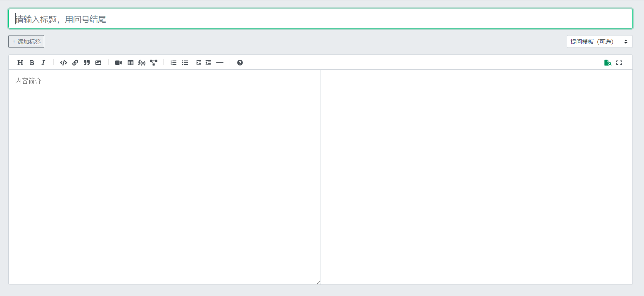
Task: Grab the textarea resize handle corner
Action: (318, 282)
